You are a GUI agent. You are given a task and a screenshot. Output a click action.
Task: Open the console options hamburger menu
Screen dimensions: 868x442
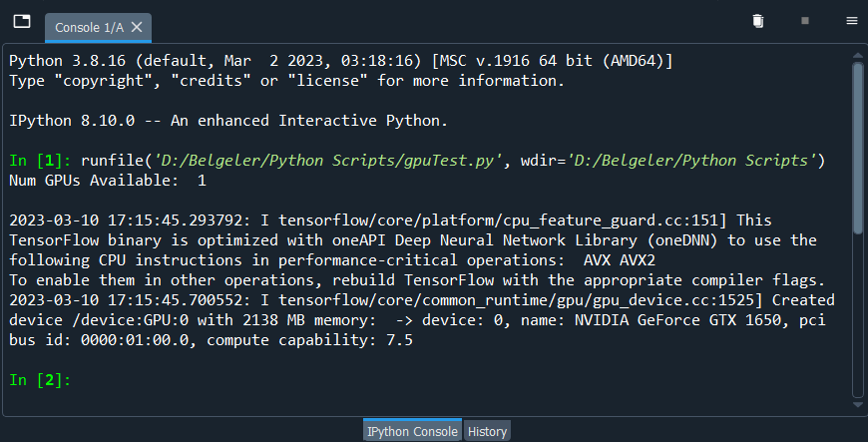click(851, 21)
